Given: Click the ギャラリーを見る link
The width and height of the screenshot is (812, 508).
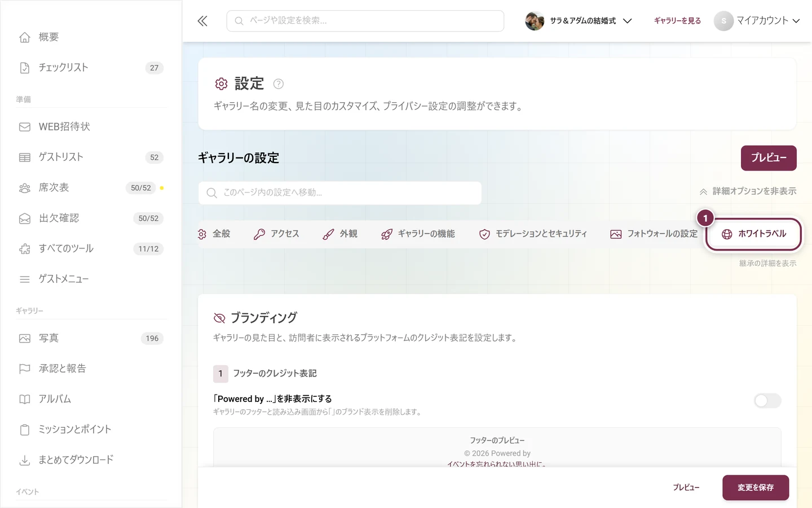Looking at the screenshot, I should tap(677, 21).
